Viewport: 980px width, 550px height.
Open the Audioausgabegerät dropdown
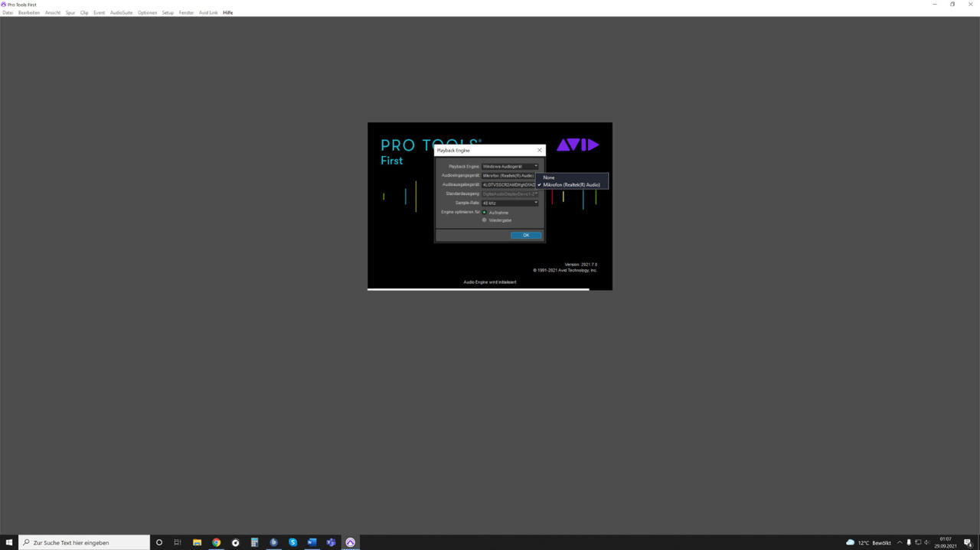510,184
